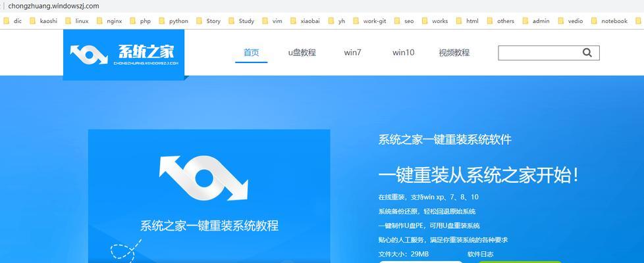
Task: Click the 系统之家一键重装系统软件 heading
Action: [444, 139]
